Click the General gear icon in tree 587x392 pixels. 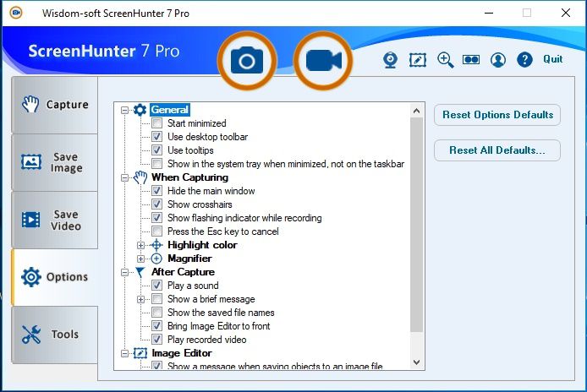[140, 110]
